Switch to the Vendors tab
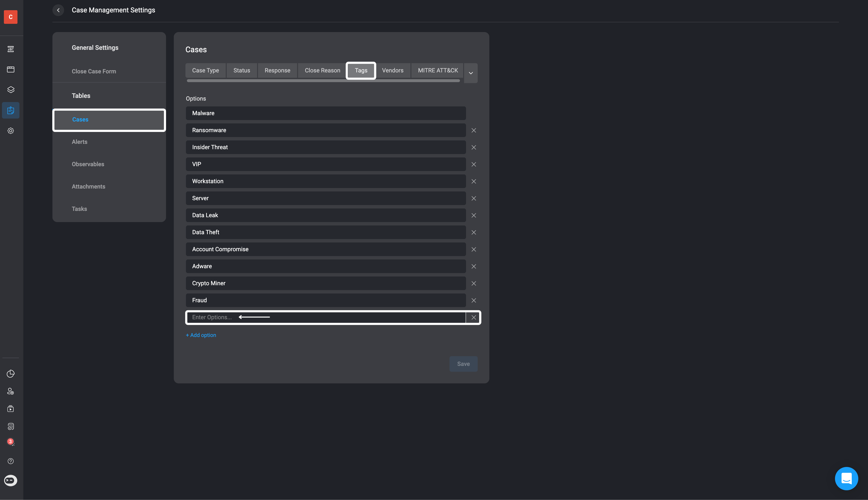 [x=392, y=70]
